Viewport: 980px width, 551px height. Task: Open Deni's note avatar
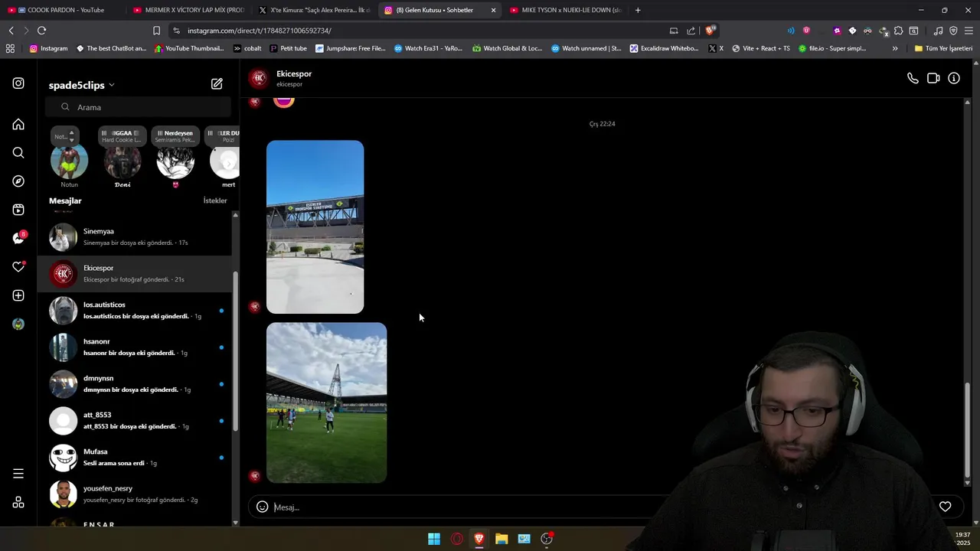(122, 161)
